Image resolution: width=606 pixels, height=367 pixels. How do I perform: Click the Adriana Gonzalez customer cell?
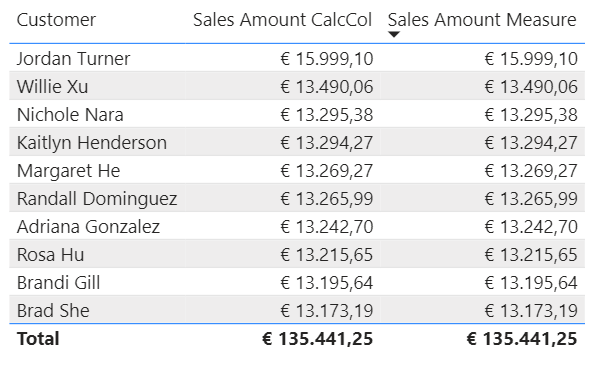88,227
